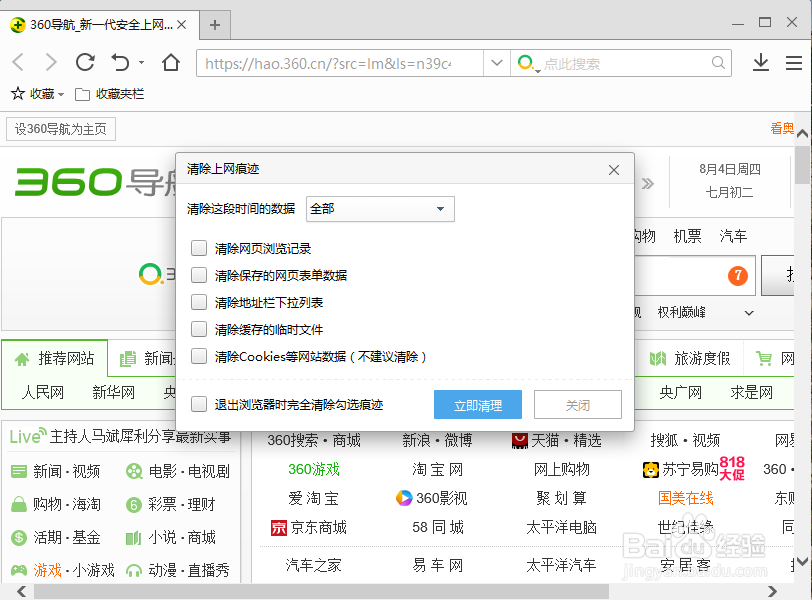Viewport: 812px width, 600px height.
Task: Open the 人民网 link
Action: (43, 392)
